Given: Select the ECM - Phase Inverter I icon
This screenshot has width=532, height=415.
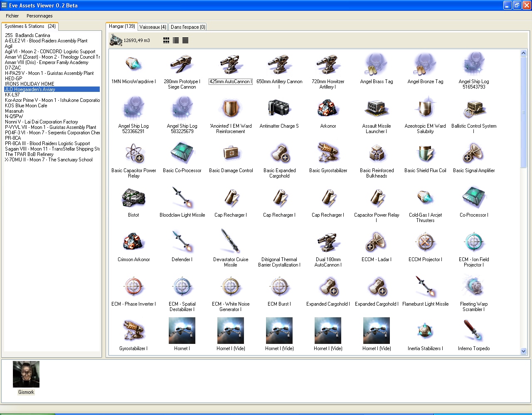Looking at the screenshot, I should [x=133, y=287].
